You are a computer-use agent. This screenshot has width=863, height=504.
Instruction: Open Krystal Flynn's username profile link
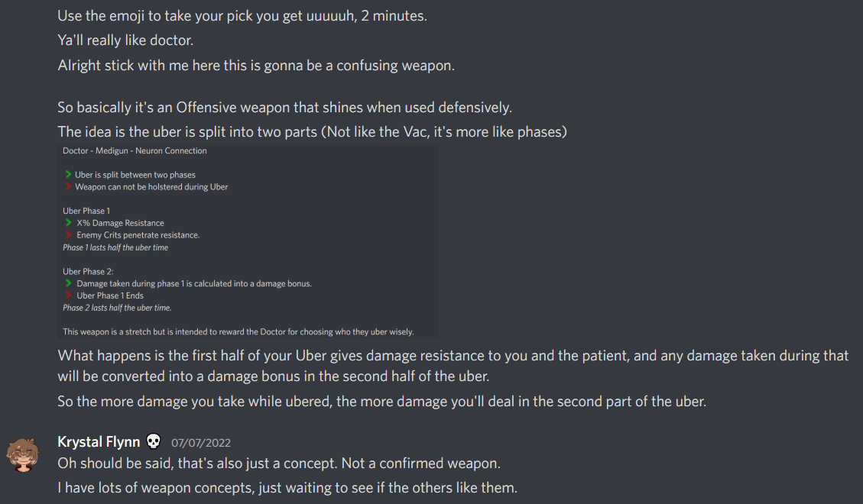[99, 442]
